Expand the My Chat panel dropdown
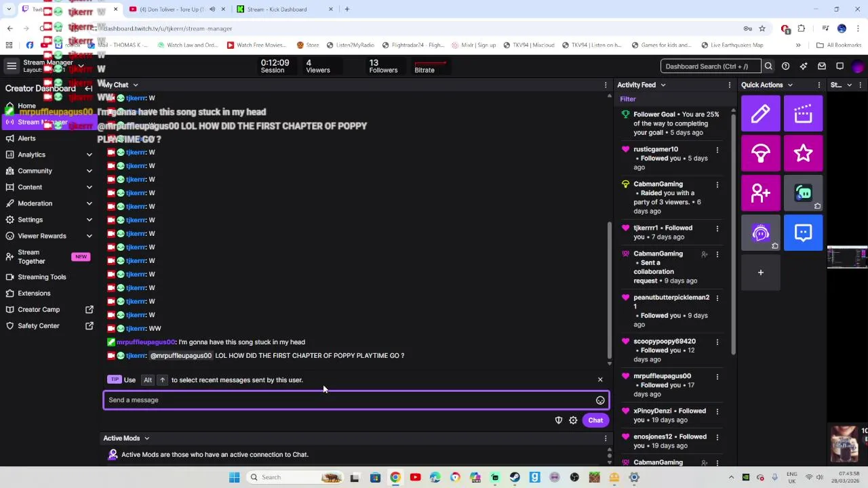This screenshot has height=488, width=868. tap(136, 85)
